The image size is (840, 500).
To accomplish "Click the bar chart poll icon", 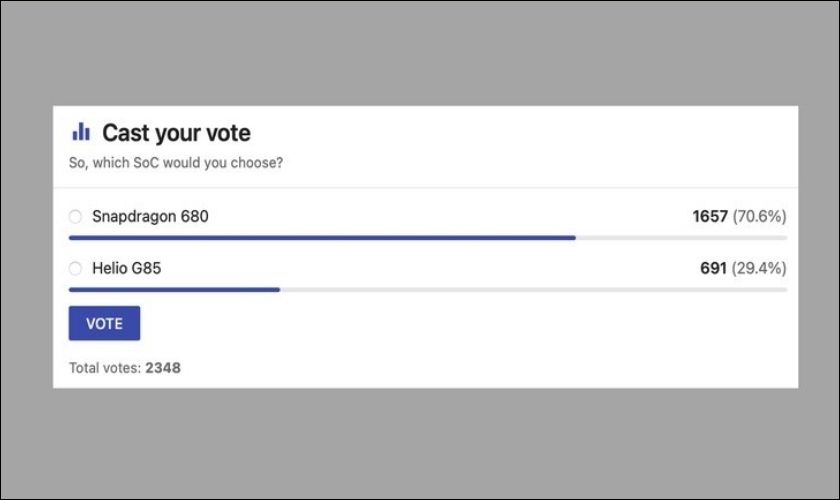I will (81, 132).
